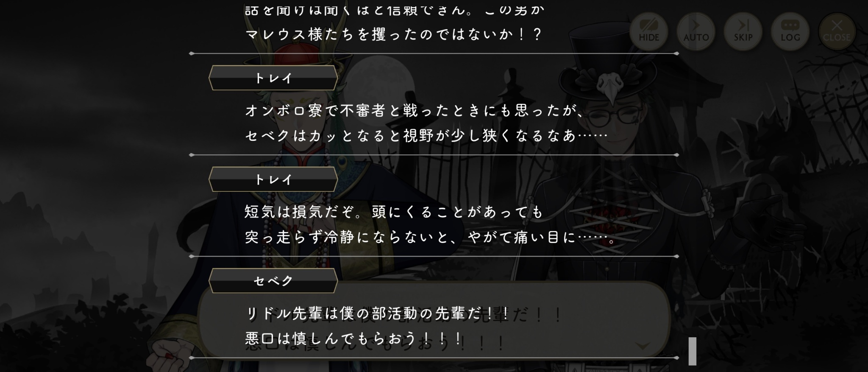
Task: Click log line 短気は損気だぞ
Action: click(394, 212)
